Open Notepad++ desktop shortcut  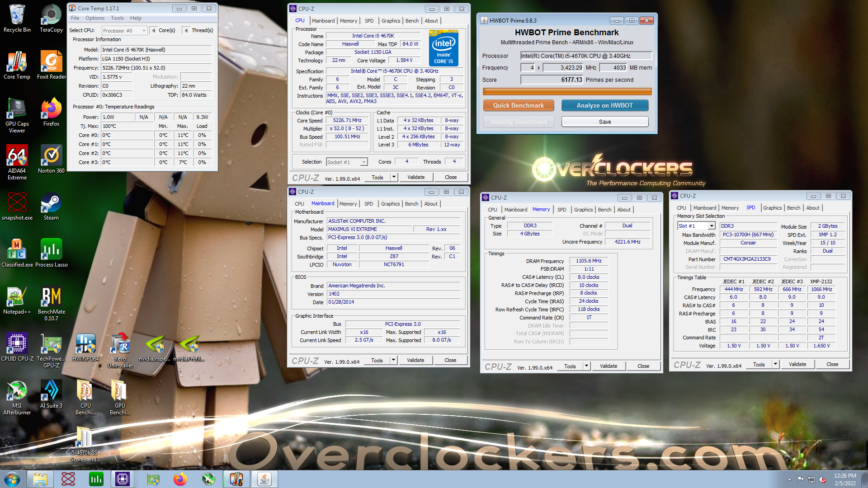pos(17,300)
